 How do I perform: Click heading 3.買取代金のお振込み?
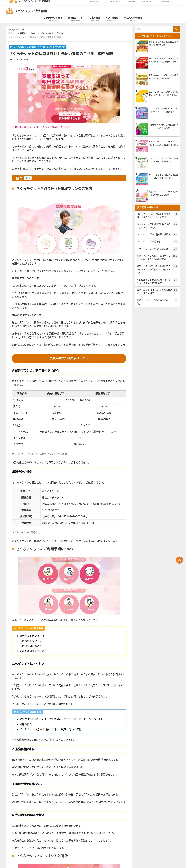click(x=27, y=784)
